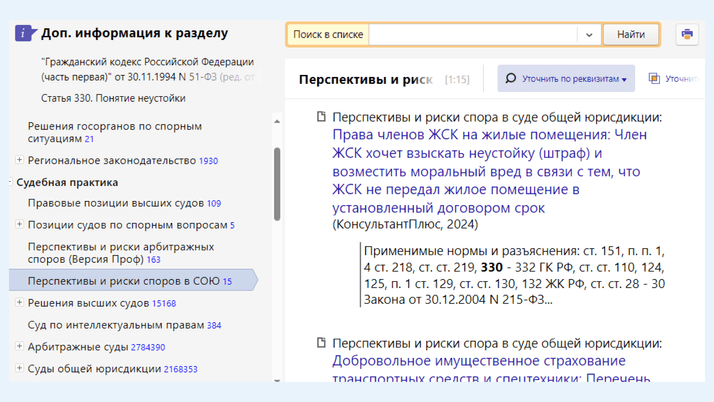Click the printer icon
The image size is (714, 402).
click(687, 34)
